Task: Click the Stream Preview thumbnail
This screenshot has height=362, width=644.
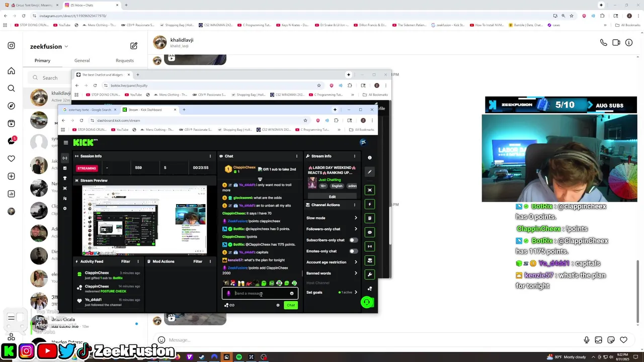Action: pos(144,221)
